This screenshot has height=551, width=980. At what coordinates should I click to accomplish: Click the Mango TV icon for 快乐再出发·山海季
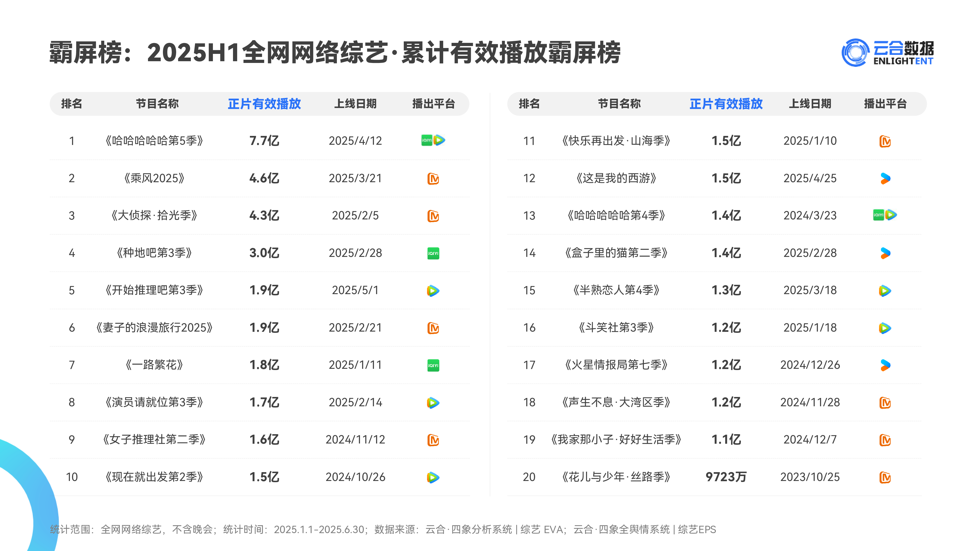tap(885, 141)
